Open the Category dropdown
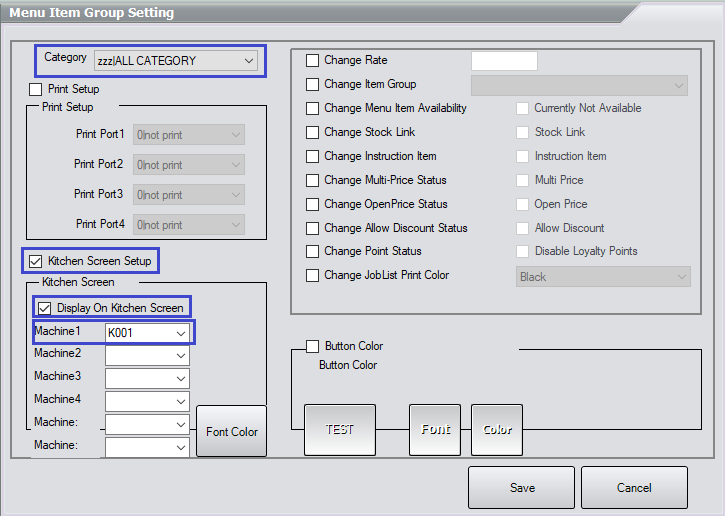Image resolution: width=725 pixels, height=516 pixels. click(176, 61)
